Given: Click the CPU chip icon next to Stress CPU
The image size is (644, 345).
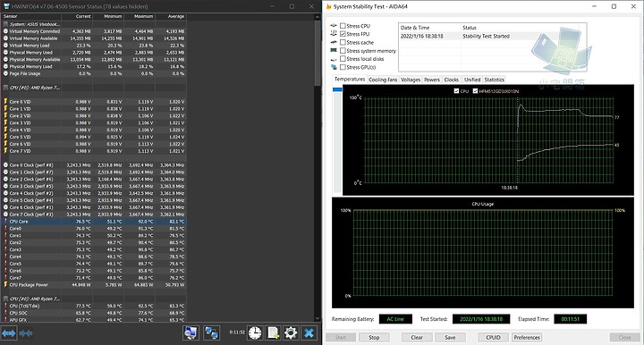Looking at the screenshot, I should coord(334,25).
